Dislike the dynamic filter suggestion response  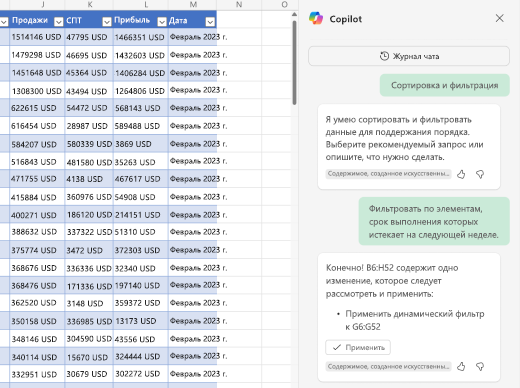480,367
